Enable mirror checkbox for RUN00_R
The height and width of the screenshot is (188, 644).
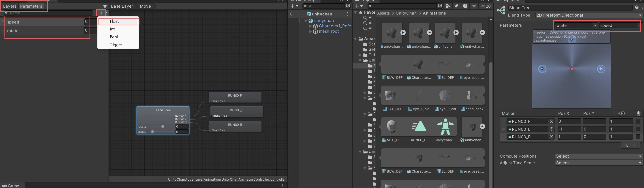tap(638, 137)
